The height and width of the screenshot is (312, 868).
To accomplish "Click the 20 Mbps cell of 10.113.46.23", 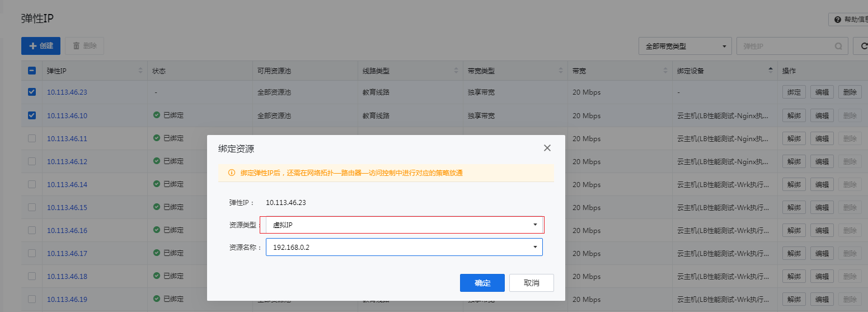I will tap(586, 92).
